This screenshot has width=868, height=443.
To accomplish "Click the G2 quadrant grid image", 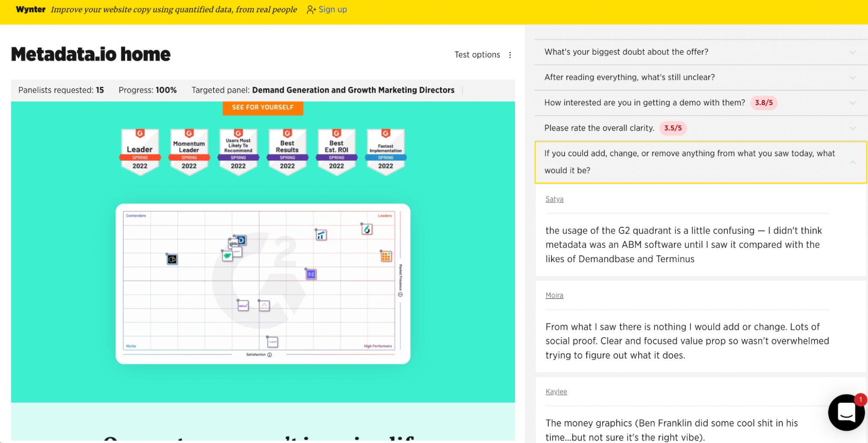I will [x=263, y=283].
